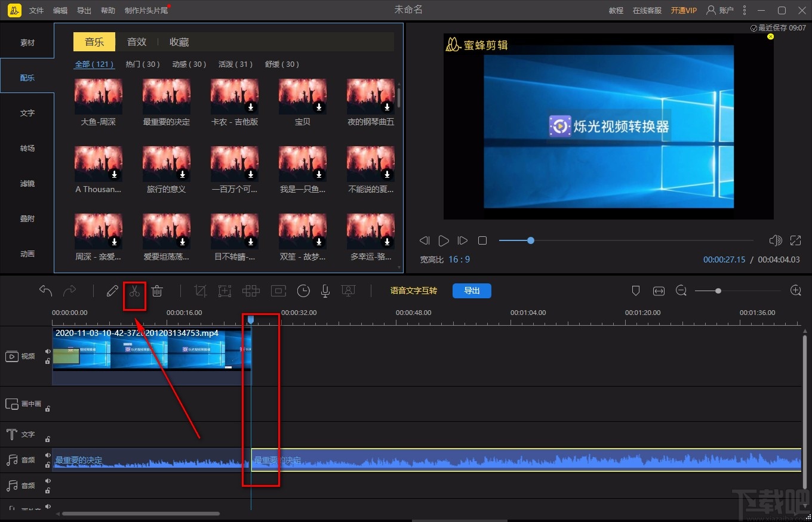
Task: Open the 文件 menu
Action: (36, 11)
